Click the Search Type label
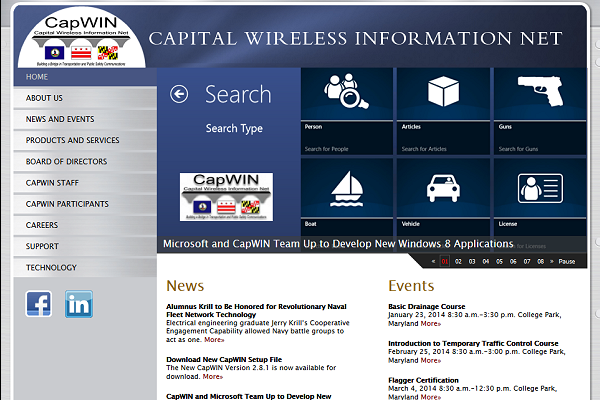 pyautogui.click(x=234, y=129)
